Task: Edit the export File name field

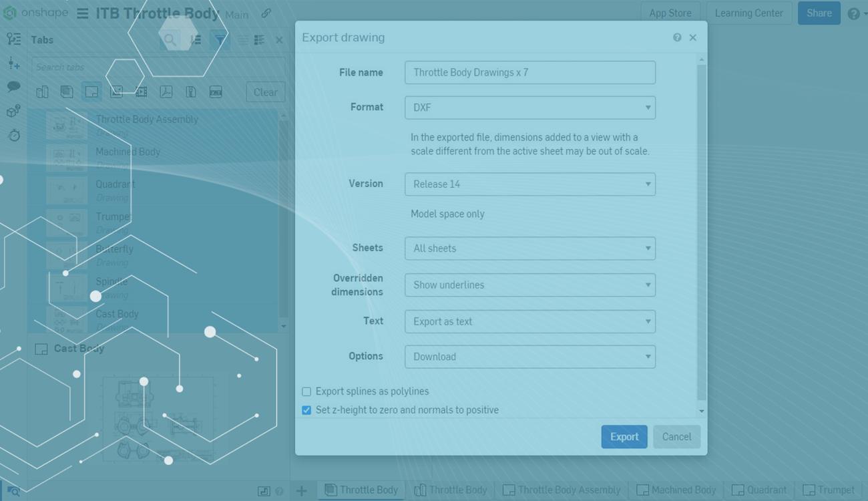Action: [529, 72]
